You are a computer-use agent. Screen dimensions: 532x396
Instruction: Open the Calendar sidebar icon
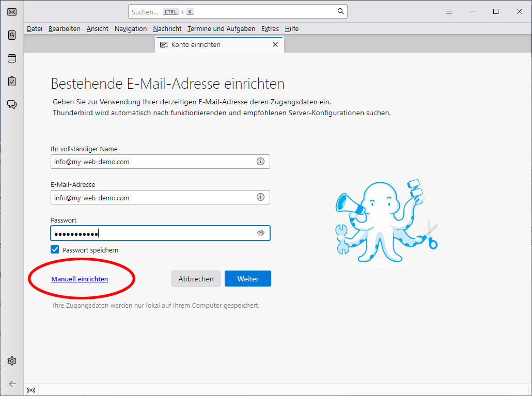click(x=12, y=58)
